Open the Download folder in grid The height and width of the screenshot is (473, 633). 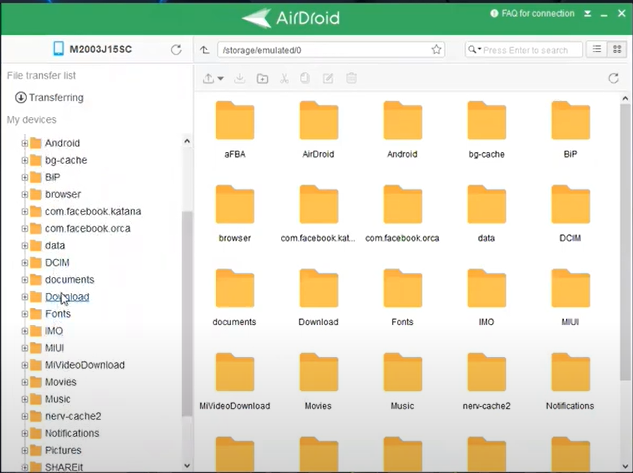(x=319, y=288)
